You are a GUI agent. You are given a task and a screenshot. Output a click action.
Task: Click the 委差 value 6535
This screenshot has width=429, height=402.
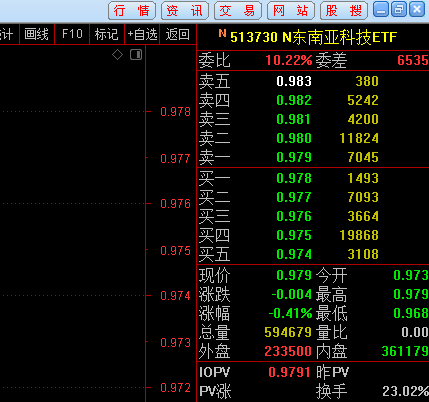click(413, 60)
